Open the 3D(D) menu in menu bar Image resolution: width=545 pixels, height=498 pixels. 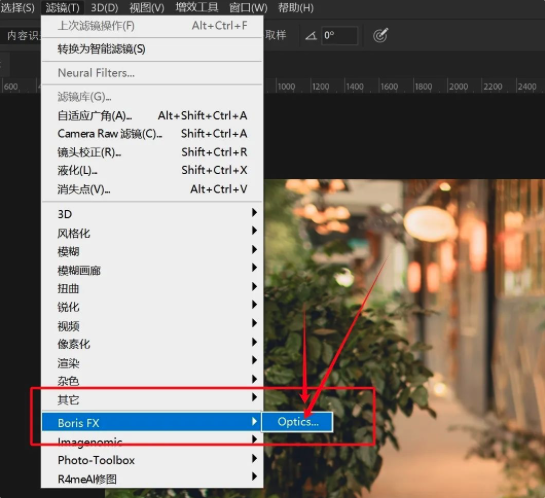point(104,7)
